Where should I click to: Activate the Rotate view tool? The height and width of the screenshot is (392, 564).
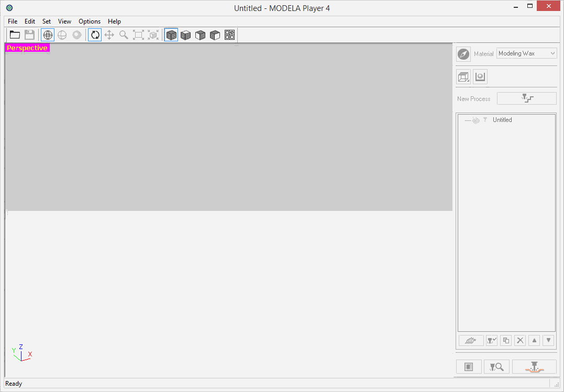pyautogui.click(x=95, y=35)
